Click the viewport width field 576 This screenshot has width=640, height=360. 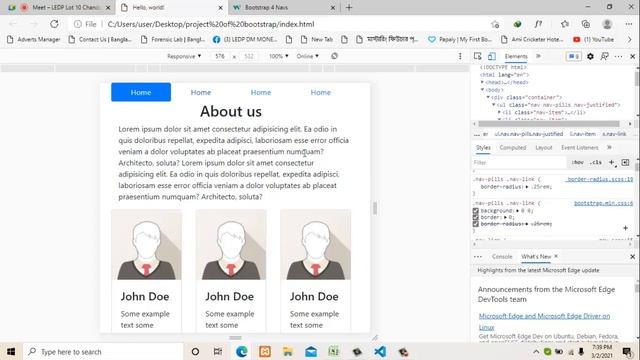pyautogui.click(x=220, y=56)
